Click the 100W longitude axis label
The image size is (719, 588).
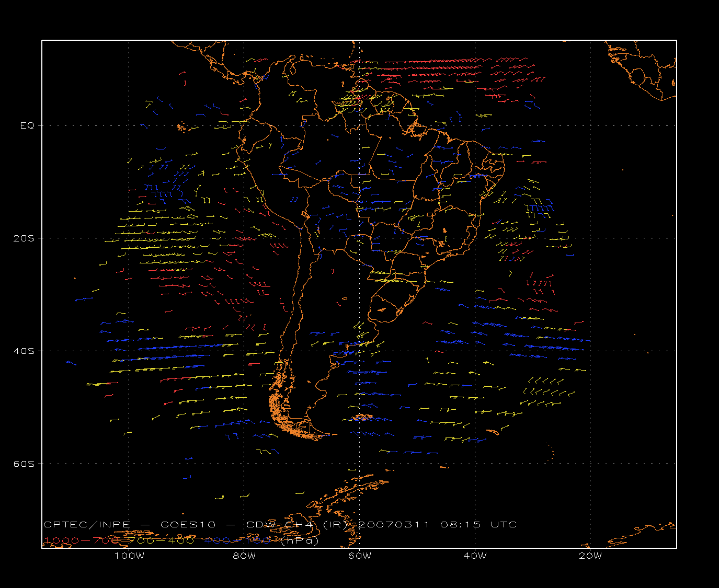click(x=129, y=556)
